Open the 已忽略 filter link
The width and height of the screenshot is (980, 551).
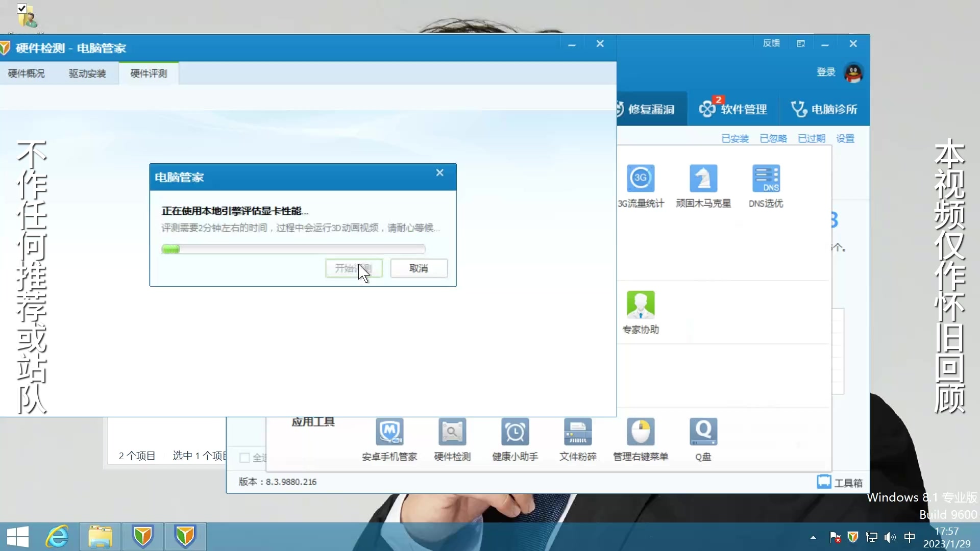pyautogui.click(x=773, y=139)
